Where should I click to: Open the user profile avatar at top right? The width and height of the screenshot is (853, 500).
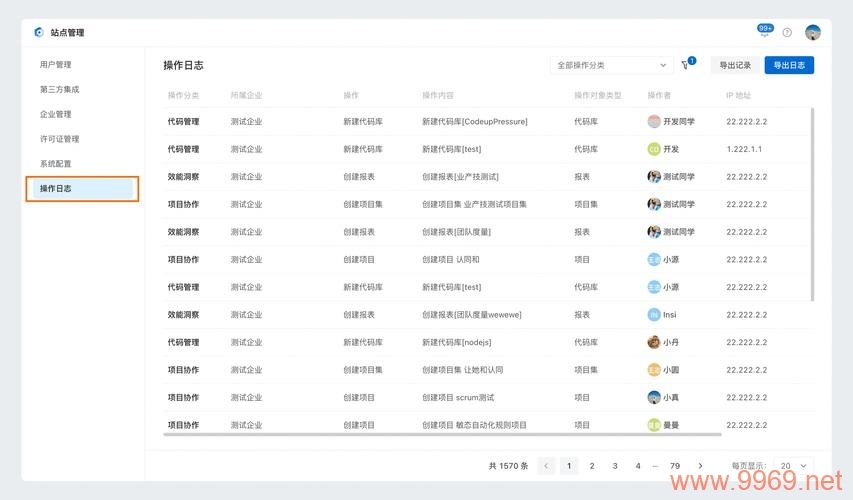coord(813,33)
